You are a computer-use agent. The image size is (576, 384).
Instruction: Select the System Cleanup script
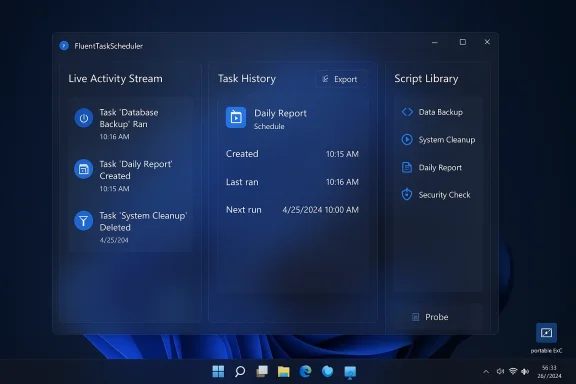[438, 140]
